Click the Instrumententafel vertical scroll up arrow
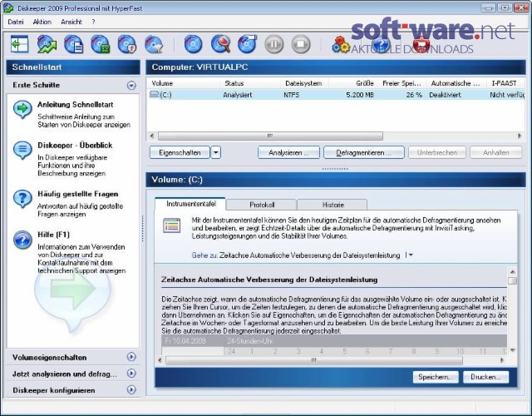The height and width of the screenshot is (416, 532). point(512,272)
